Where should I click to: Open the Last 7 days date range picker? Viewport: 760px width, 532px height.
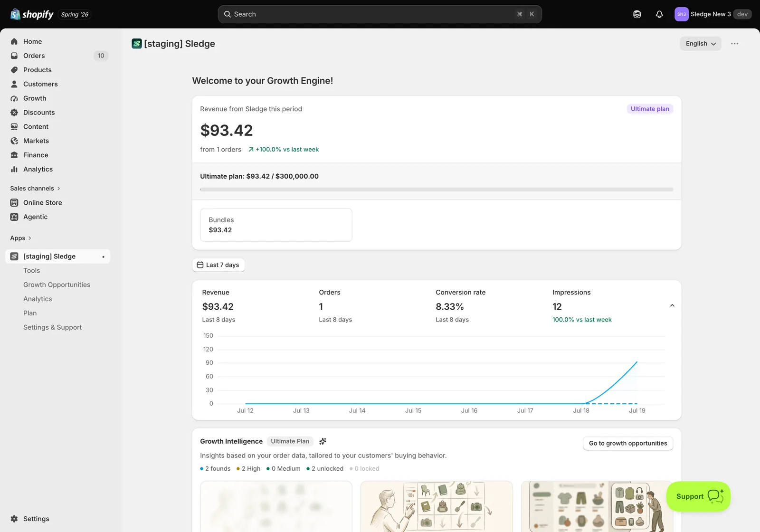coord(218,265)
